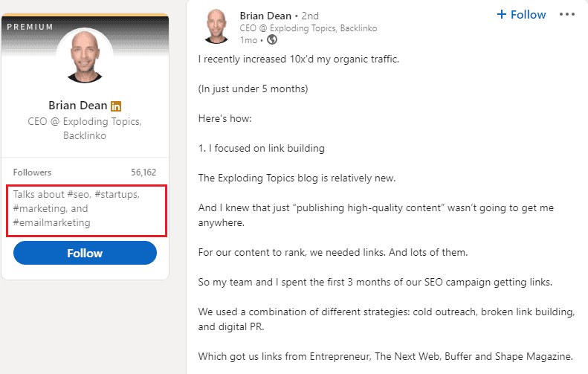Open Brian Dean's large sidebar profile photo
588x374 pixels.
85,57
